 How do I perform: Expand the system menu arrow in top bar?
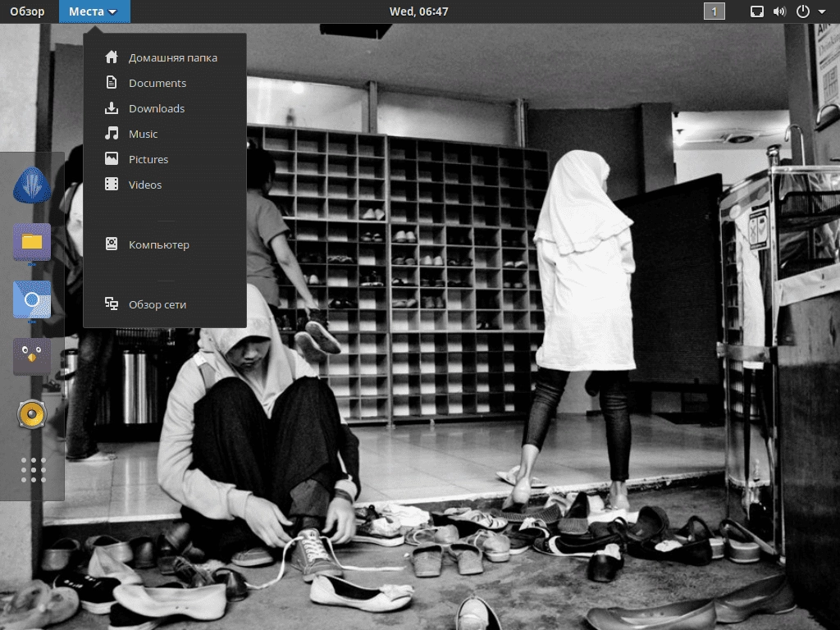[822, 11]
